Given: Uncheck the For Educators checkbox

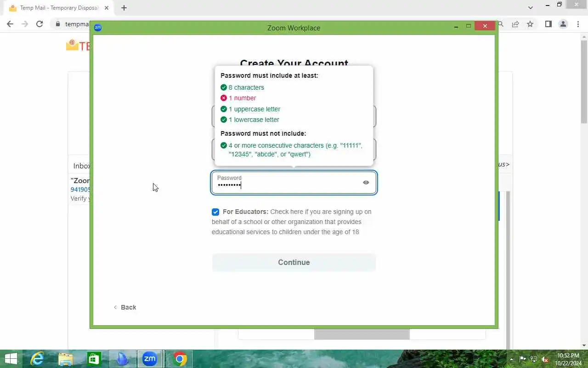Looking at the screenshot, I should (215, 212).
